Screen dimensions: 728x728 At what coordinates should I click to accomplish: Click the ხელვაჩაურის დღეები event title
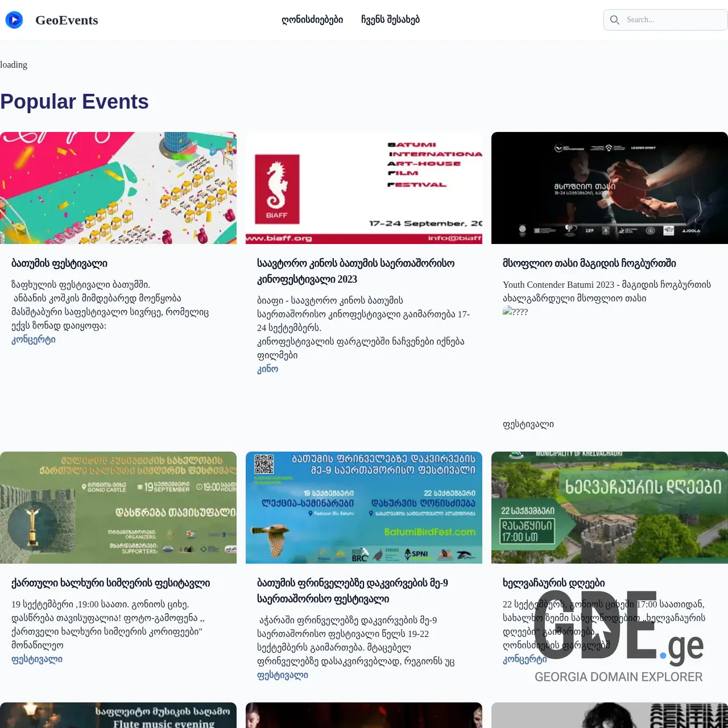click(x=553, y=583)
